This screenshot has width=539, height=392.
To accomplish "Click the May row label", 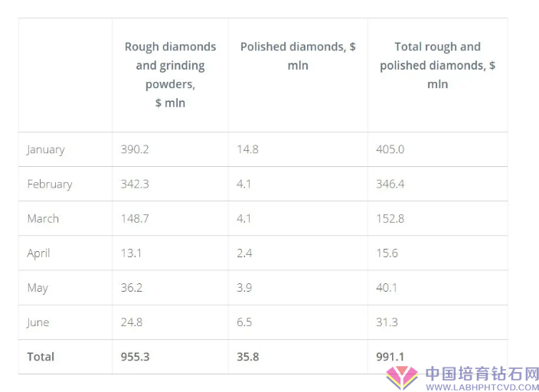I will (x=38, y=288).
